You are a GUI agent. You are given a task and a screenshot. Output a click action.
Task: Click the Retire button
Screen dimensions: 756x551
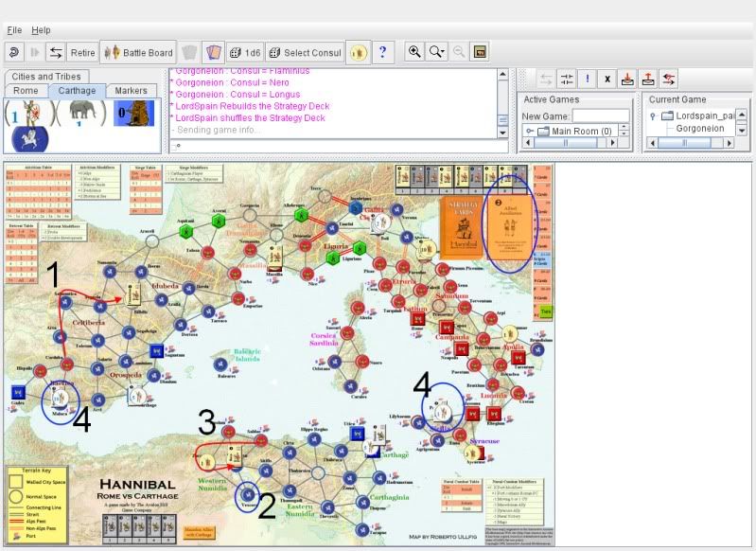pos(82,53)
